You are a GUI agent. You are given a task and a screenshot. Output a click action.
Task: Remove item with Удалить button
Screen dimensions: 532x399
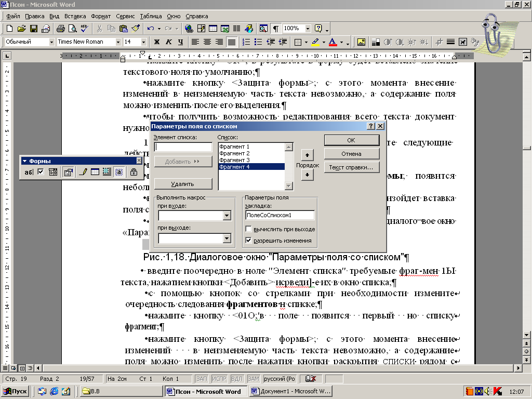(183, 184)
